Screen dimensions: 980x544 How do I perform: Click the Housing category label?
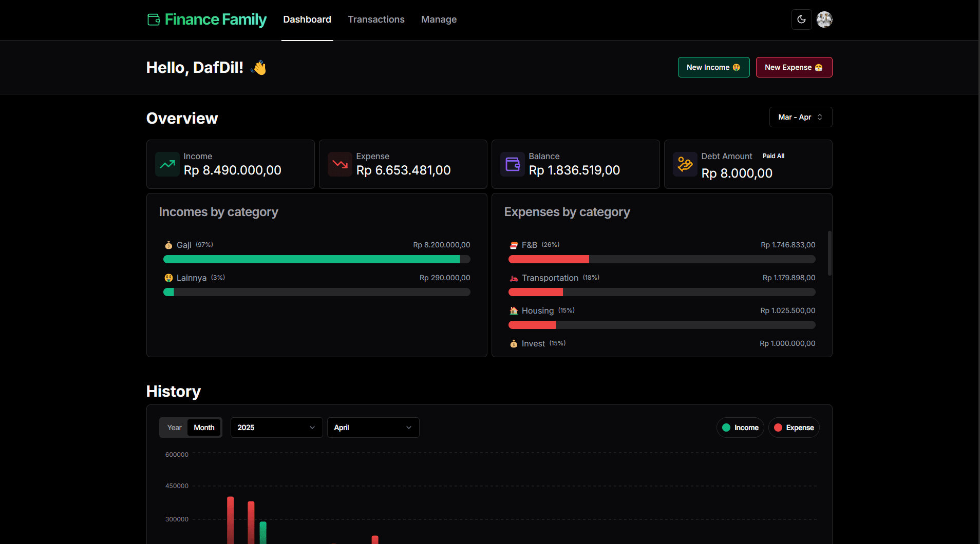[x=538, y=311]
